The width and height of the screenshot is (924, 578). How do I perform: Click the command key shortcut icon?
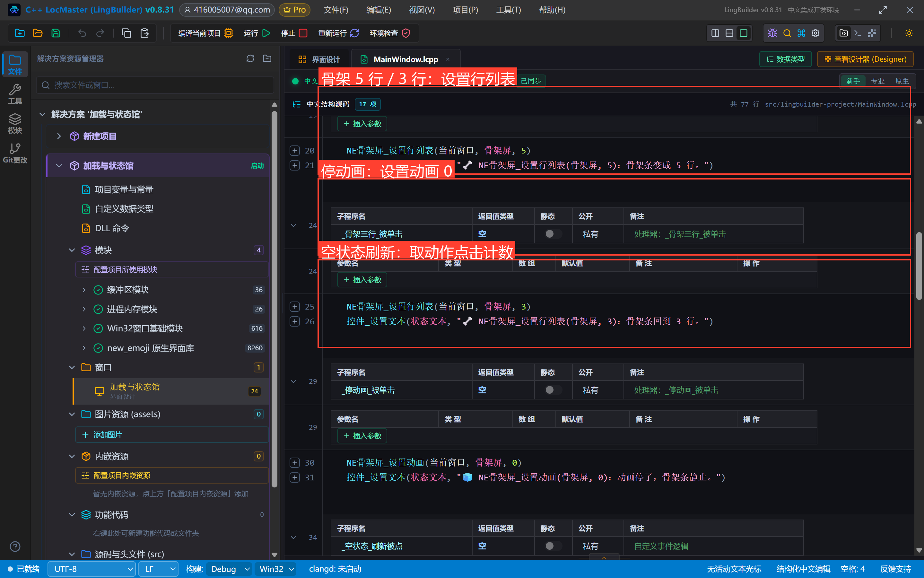pos(801,33)
